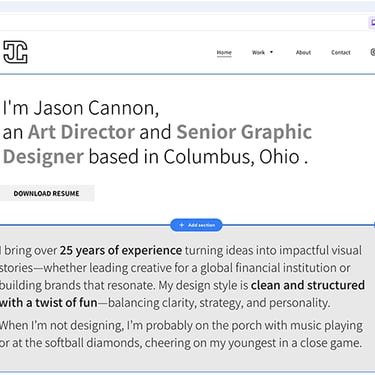This screenshot has width=375, height=375.
Task: Click the blue handle on section divider edge
Action: [x=373, y=225]
